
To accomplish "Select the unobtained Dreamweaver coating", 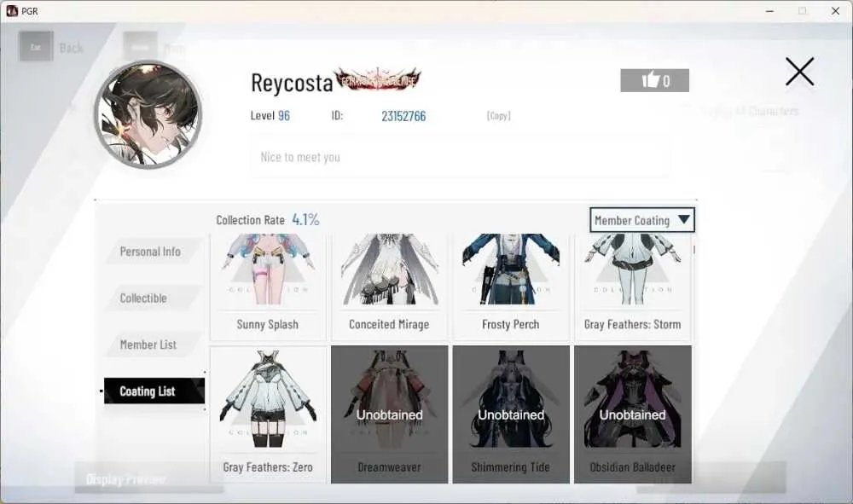I will click(x=390, y=414).
